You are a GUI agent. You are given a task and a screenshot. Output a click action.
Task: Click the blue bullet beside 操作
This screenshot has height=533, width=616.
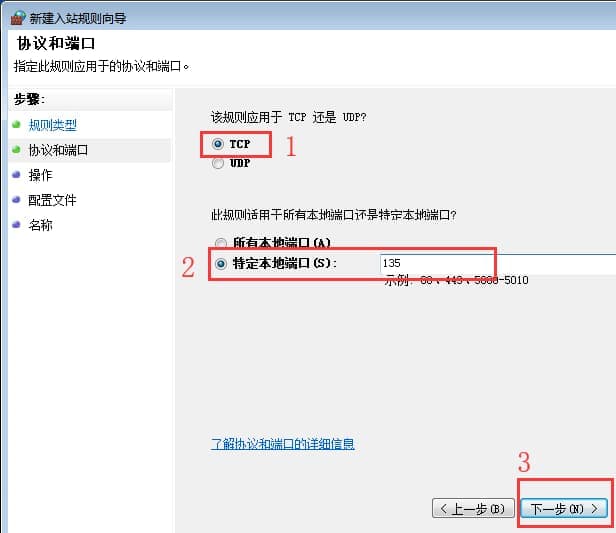tap(16, 175)
